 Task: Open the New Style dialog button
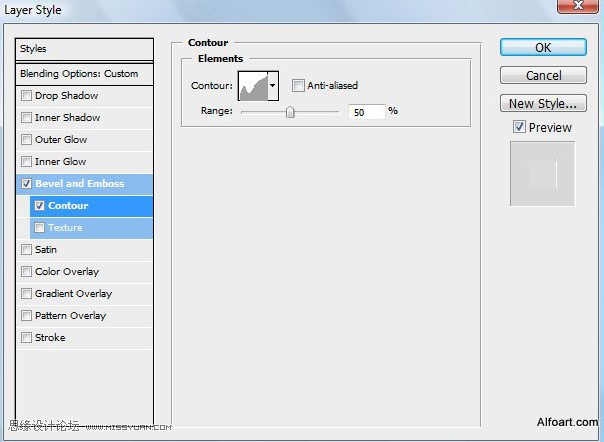[543, 103]
